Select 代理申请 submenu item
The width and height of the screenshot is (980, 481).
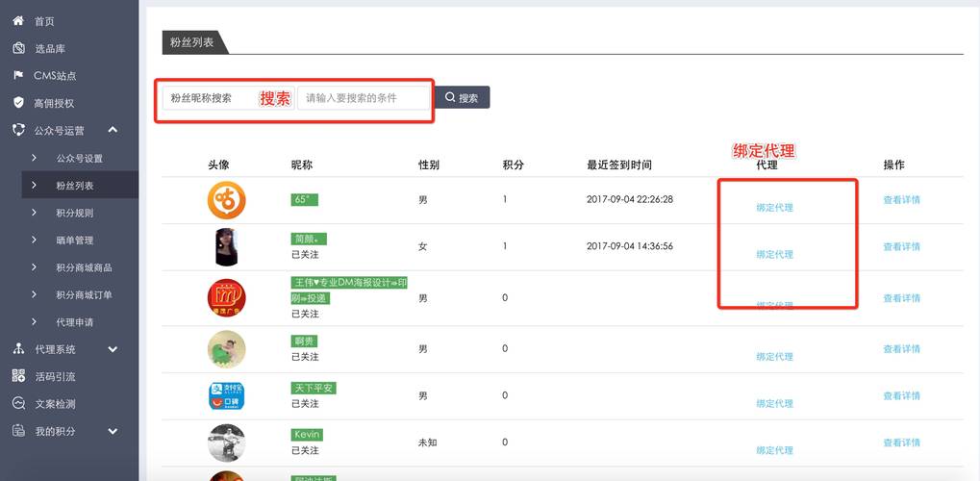click(75, 322)
